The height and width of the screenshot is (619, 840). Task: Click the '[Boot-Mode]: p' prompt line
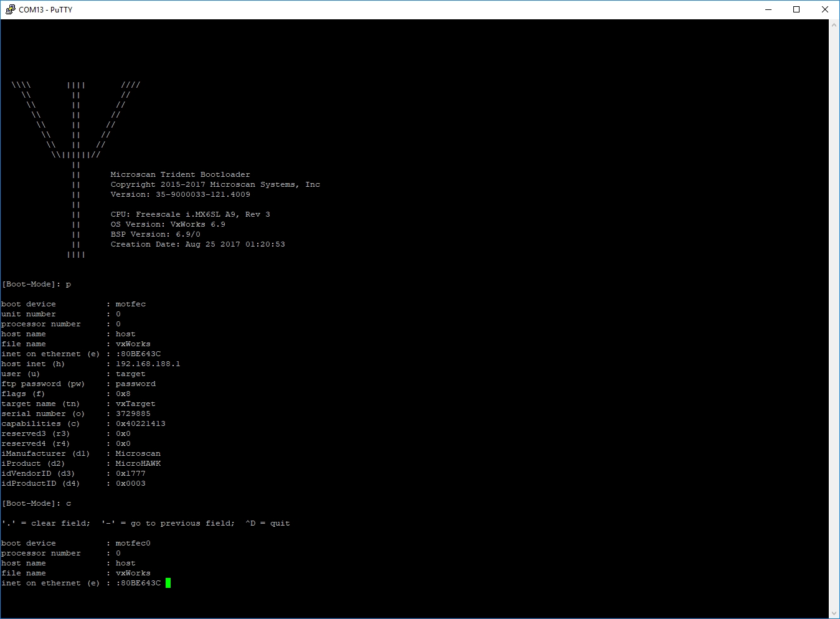tap(36, 284)
